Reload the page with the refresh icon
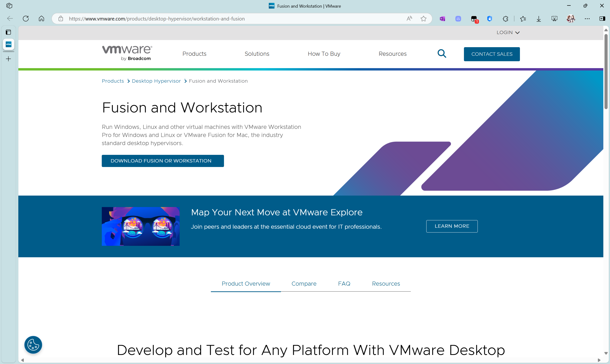The width and height of the screenshot is (610, 364). [x=26, y=19]
